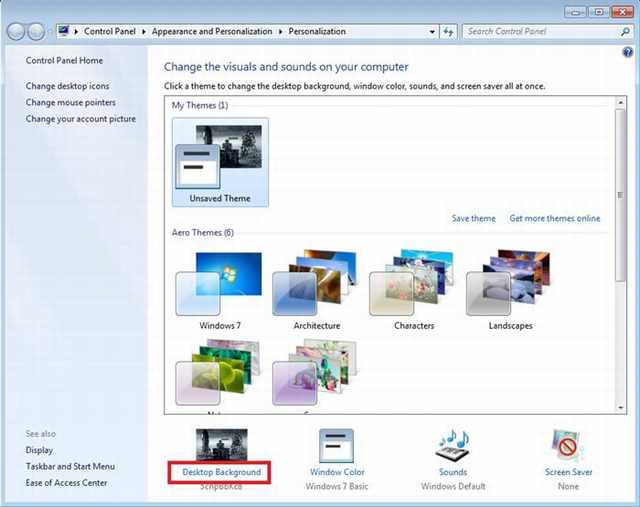Click Get more themes online
Screen dimensions: 640x507
pos(555,218)
